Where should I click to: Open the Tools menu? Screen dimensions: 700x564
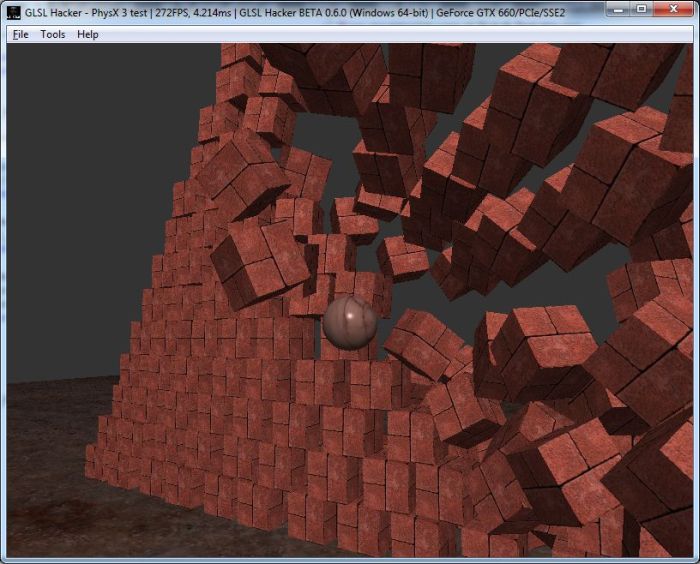point(53,34)
